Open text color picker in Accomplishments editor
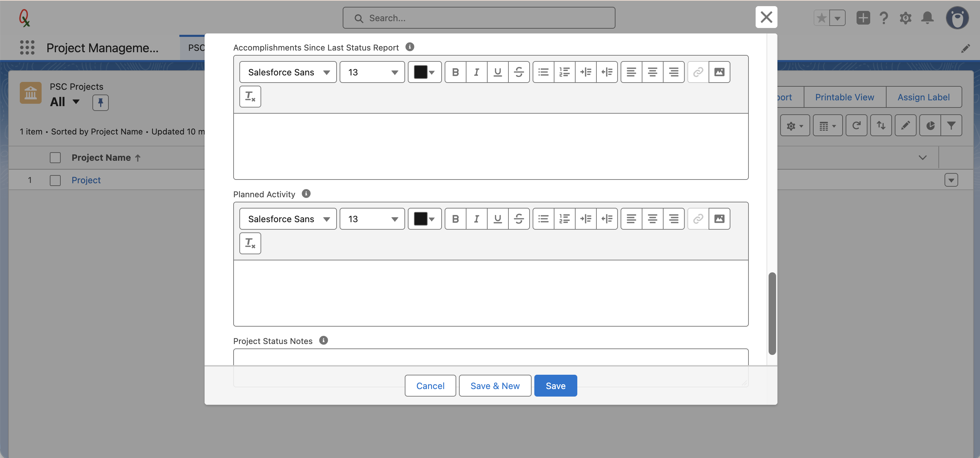Viewport: 980px width, 458px height. click(x=425, y=72)
